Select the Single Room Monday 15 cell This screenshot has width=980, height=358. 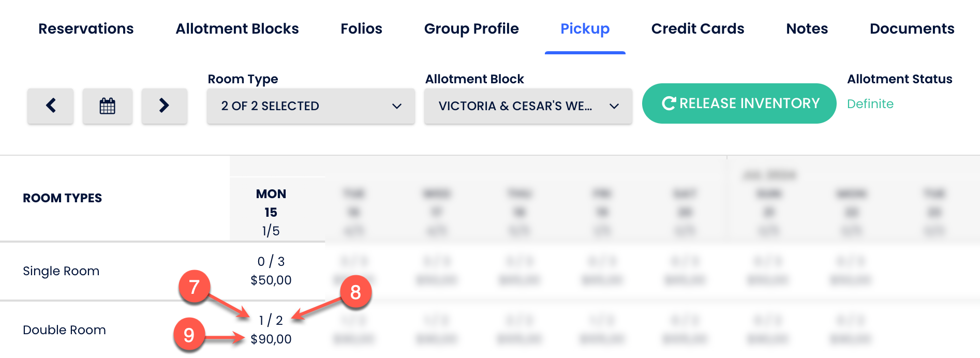click(271, 271)
